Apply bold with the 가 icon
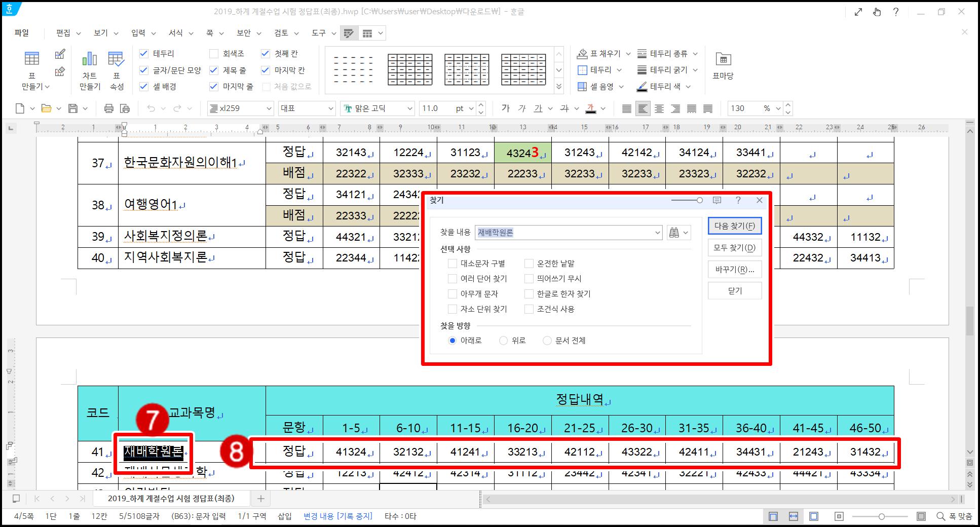The width and height of the screenshot is (980, 527). point(505,108)
